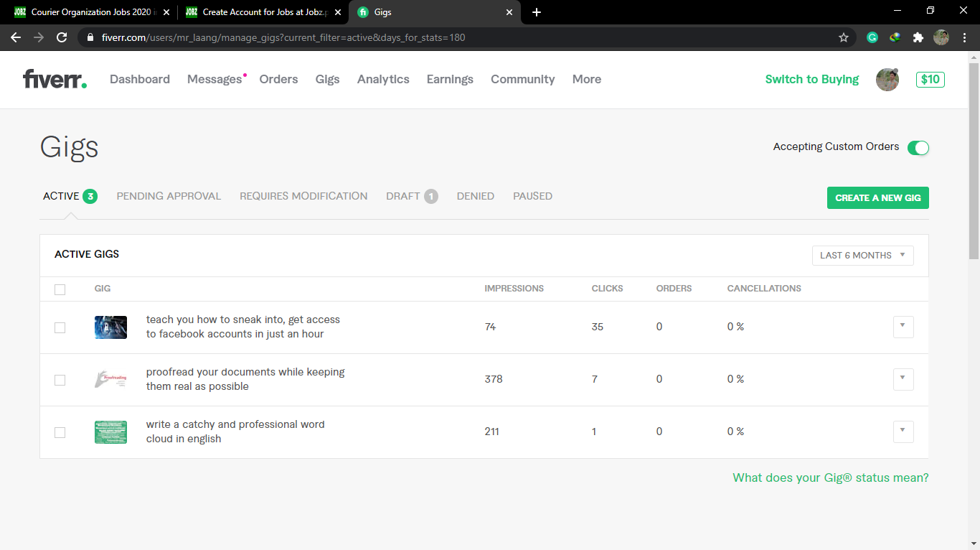The image size is (980, 550).
Task: Toggle Accepting Custom Orders switch
Action: (918, 148)
